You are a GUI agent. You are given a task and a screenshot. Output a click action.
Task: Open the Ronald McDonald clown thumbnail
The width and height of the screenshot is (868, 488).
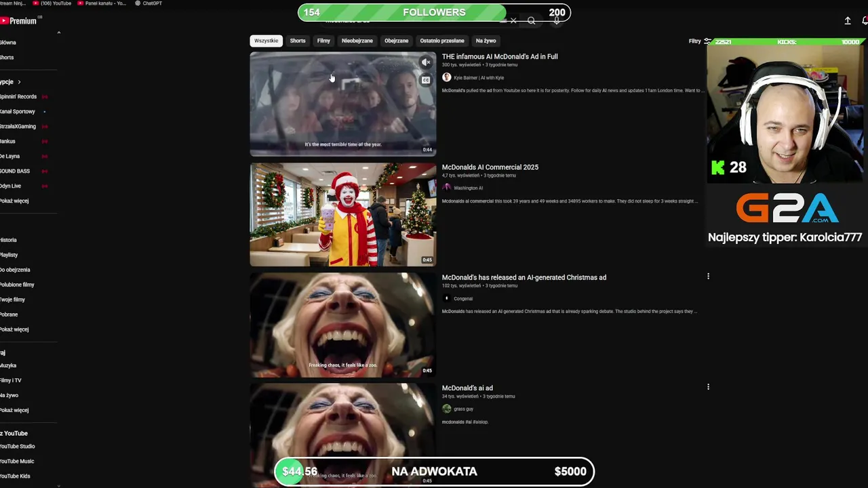pyautogui.click(x=343, y=215)
